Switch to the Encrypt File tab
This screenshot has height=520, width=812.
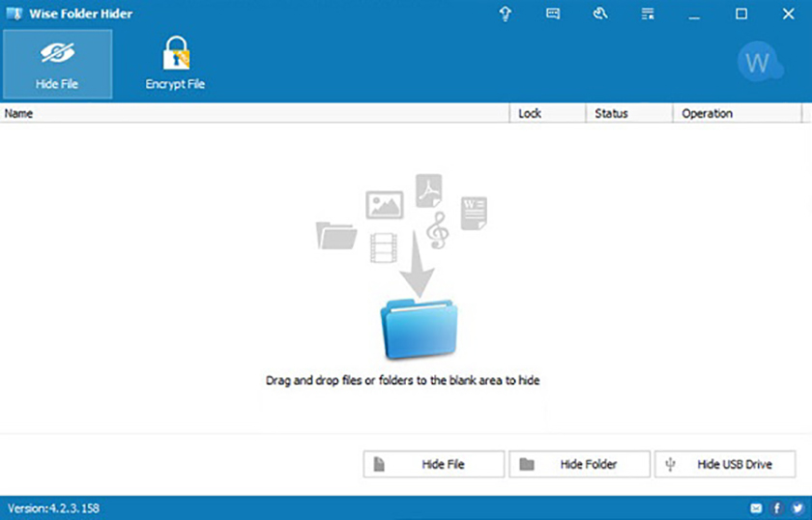pos(175,64)
